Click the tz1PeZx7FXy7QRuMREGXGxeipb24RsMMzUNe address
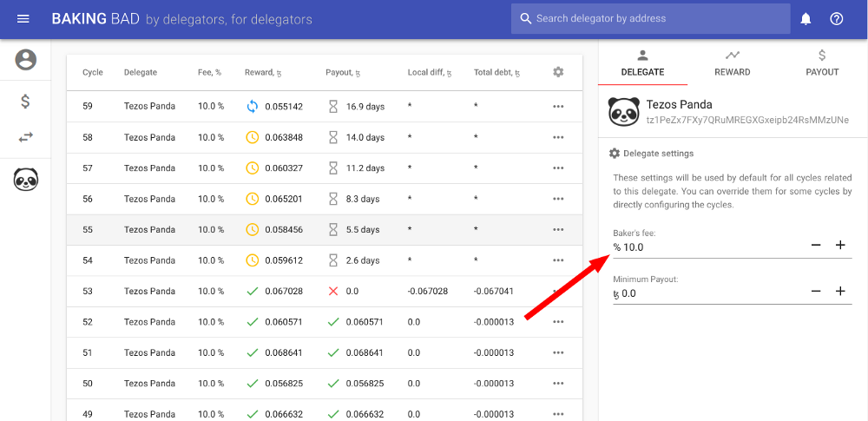Screen dimensions: 868x421 (x=747, y=120)
